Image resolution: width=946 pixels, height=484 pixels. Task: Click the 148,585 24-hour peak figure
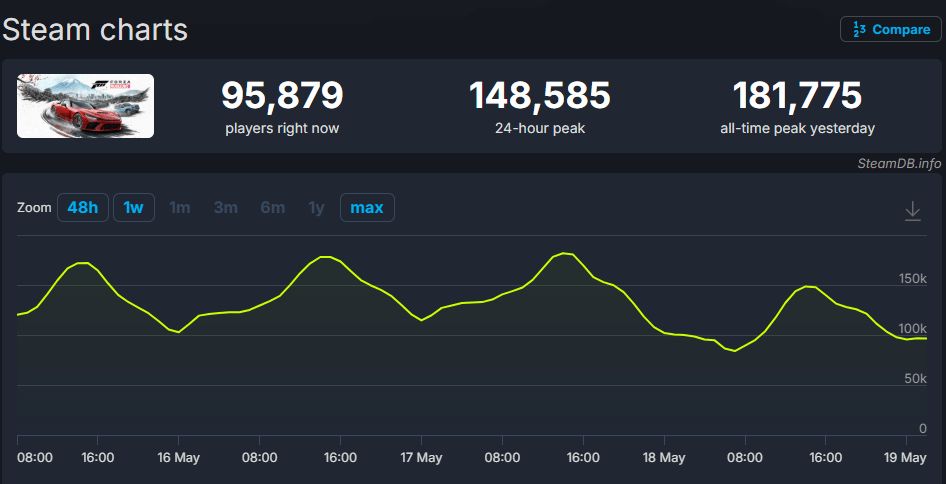coord(540,95)
